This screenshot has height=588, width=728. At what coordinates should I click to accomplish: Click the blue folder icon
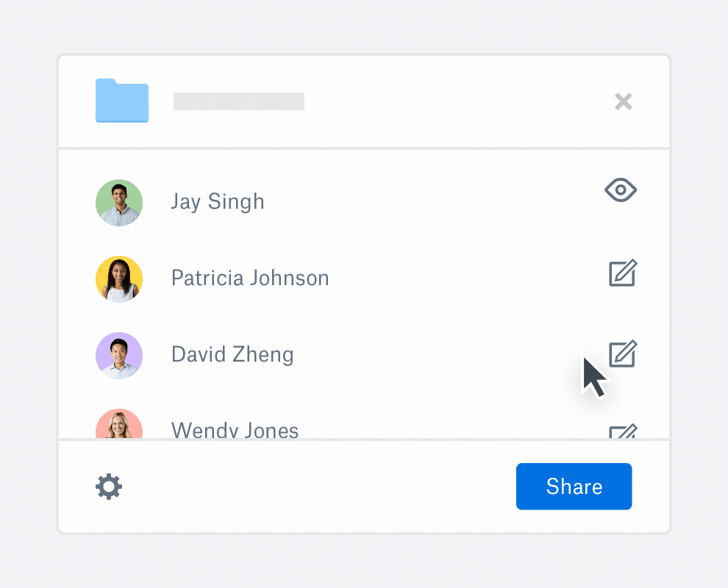pos(122,101)
